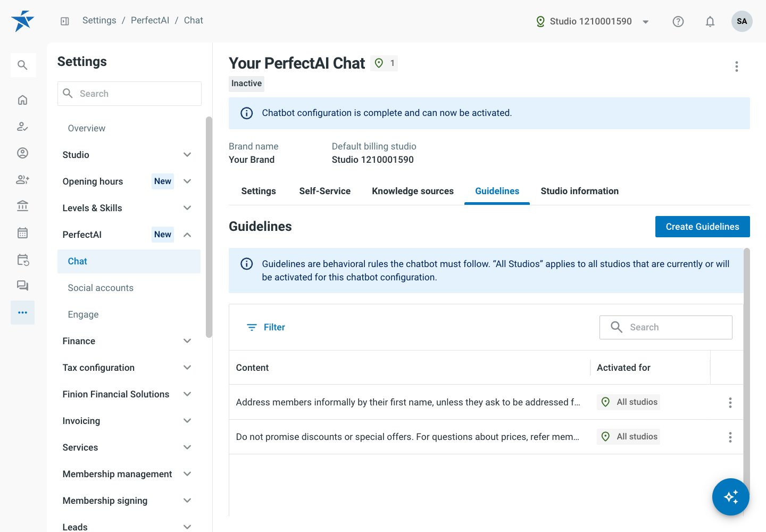Select the Settings tab under brand info
The width and height of the screenshot is (766, 532).
pyautogui.click(x=259, y=191)
